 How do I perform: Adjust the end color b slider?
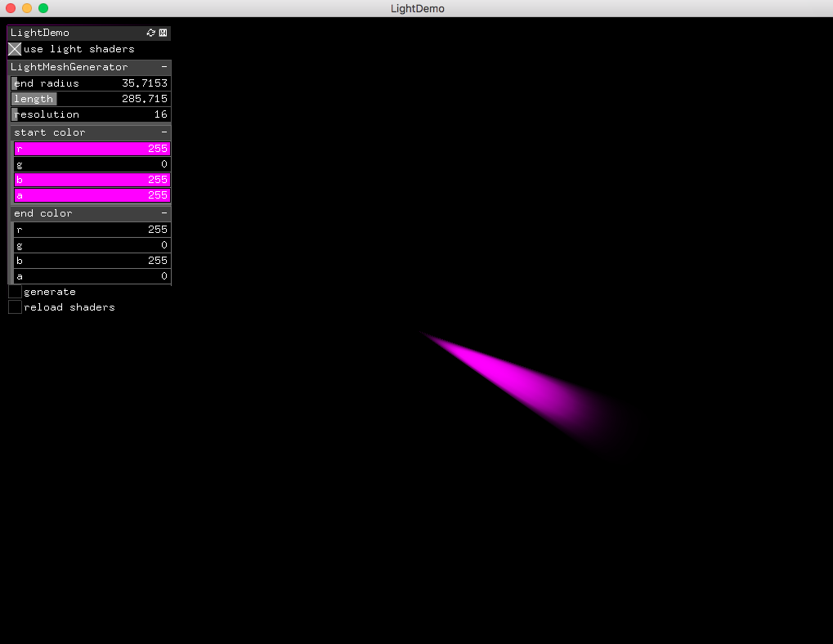(x=92, y=260)
